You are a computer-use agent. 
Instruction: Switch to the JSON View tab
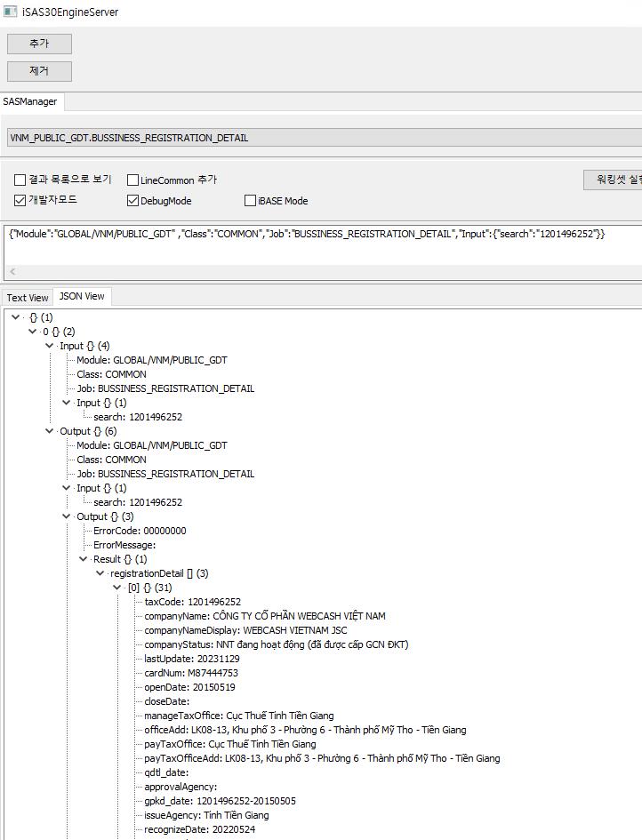click(82, 296)
